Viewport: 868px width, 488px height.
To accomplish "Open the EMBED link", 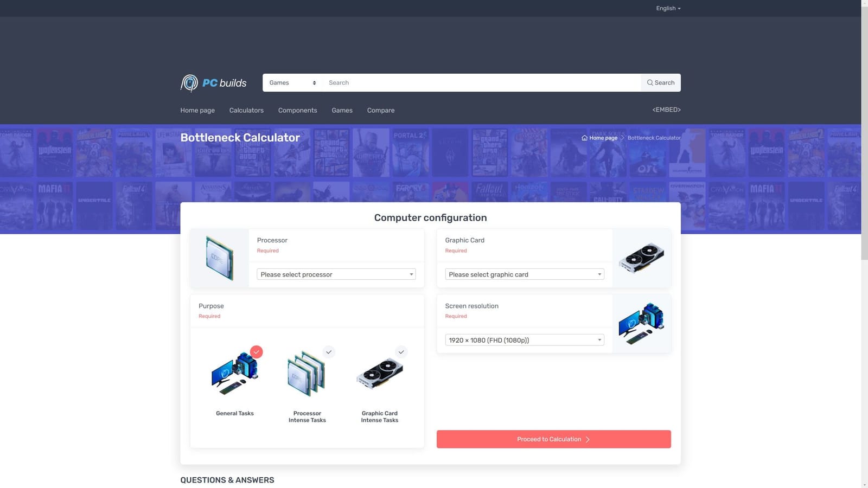I will tap(666, 110).
